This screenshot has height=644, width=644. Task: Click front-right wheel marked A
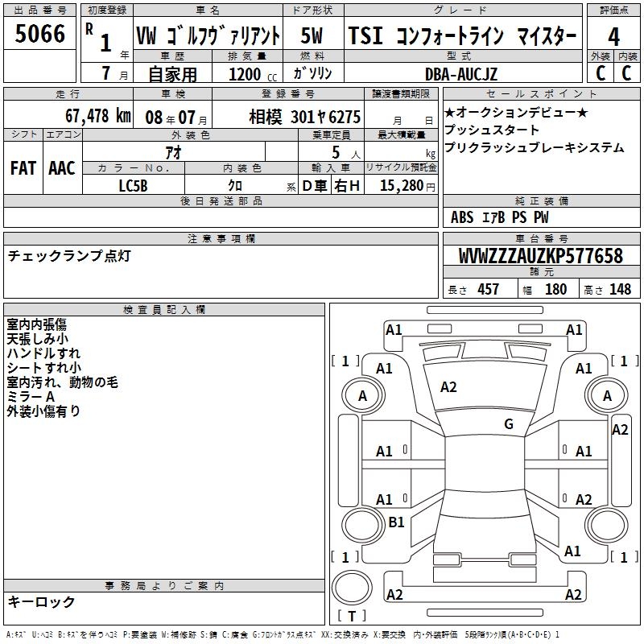(607, 396)
